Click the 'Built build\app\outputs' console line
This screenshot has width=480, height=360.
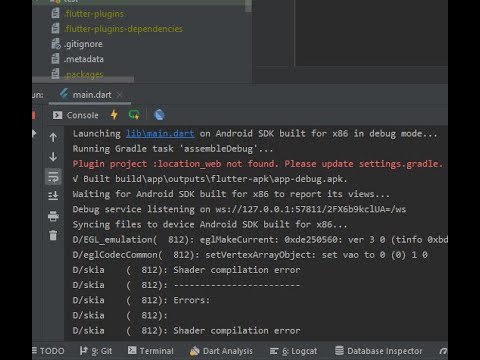click(x=210, y=179)
